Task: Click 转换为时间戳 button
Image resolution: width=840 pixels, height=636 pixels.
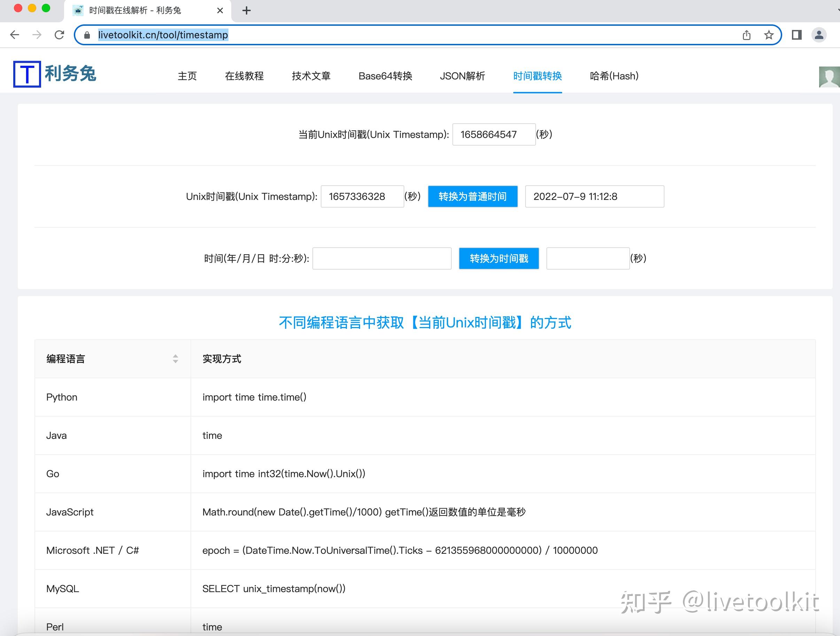Action: 499,258
